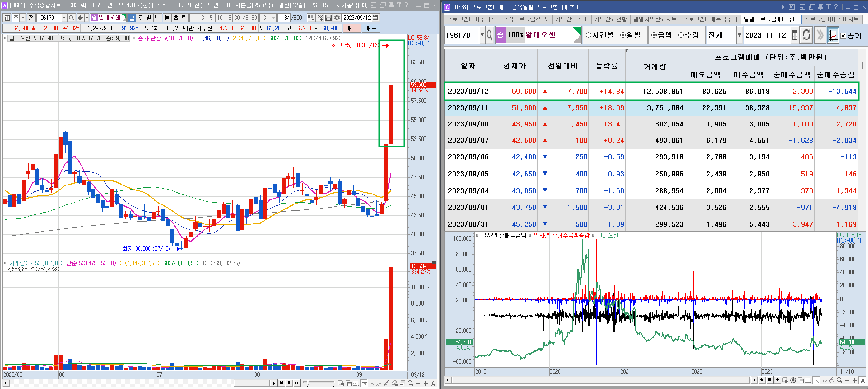Screen dimensions: 868x389
Task: Click the T font icon in the stock chart title bar
Action: point(399,5)
